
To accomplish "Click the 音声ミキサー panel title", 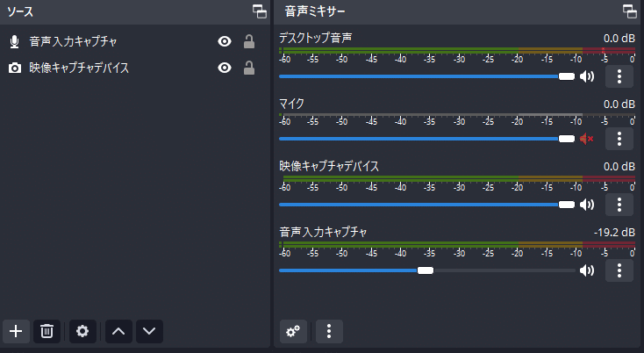I will click(315, 11).
